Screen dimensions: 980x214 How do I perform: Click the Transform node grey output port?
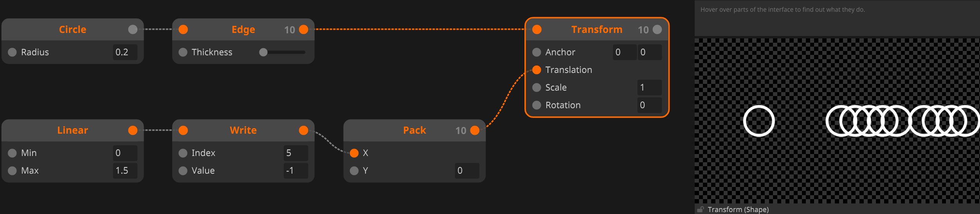point(658,29)
